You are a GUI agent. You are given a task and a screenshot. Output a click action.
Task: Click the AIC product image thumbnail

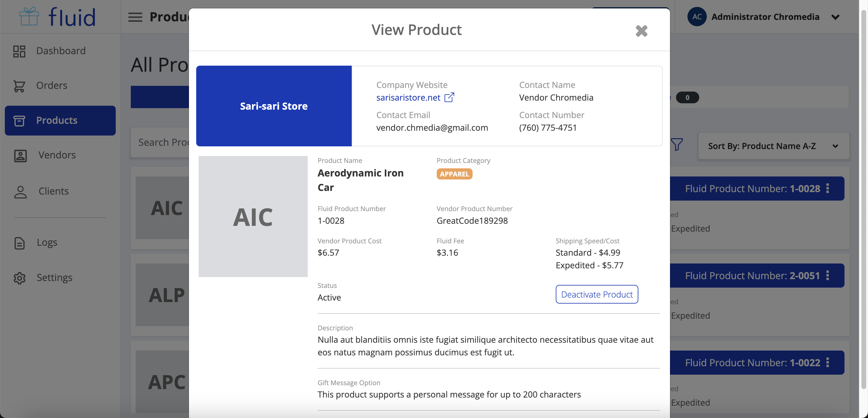coord(253,216)
